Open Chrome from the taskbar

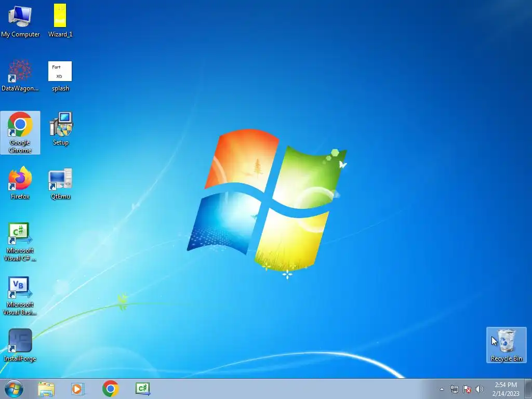(110, 389)
